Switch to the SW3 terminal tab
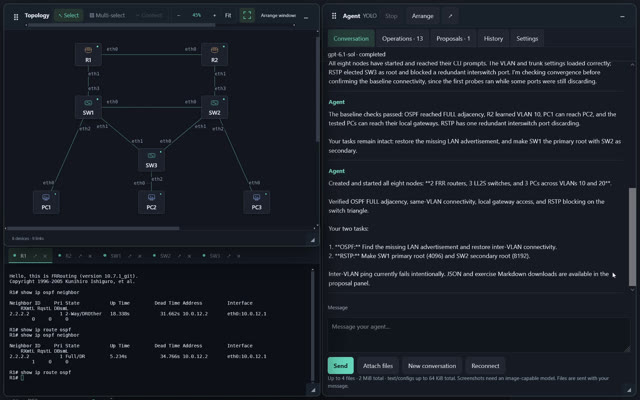 click(x=213, y=256)
